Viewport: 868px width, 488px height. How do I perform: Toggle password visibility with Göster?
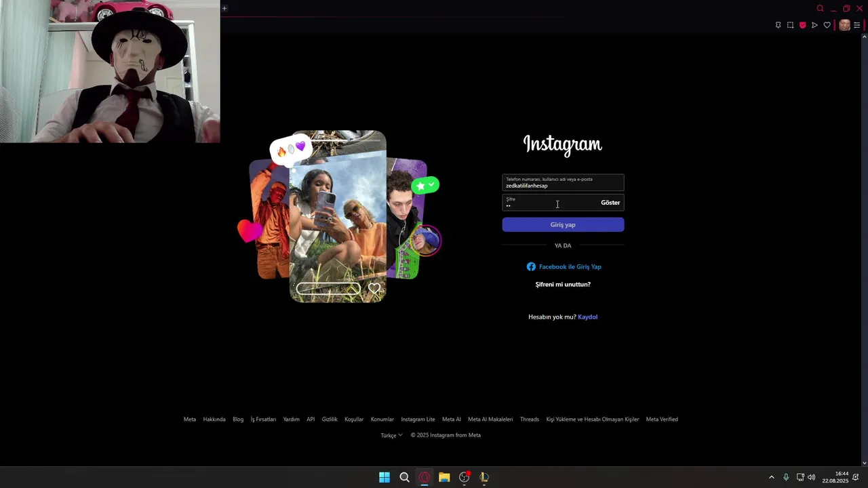(x=610, y=203)
